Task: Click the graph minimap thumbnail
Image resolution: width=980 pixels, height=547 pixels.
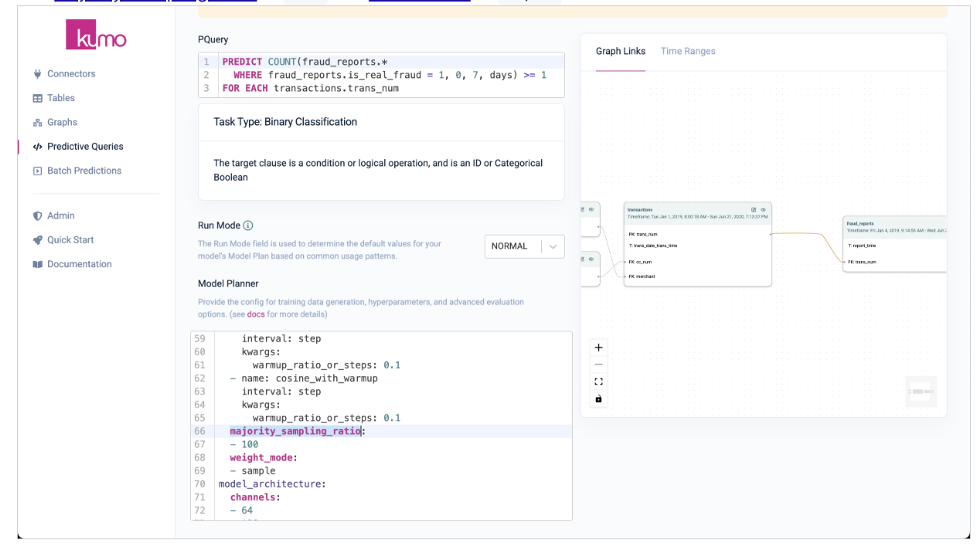Action: (x=920, y=392)
